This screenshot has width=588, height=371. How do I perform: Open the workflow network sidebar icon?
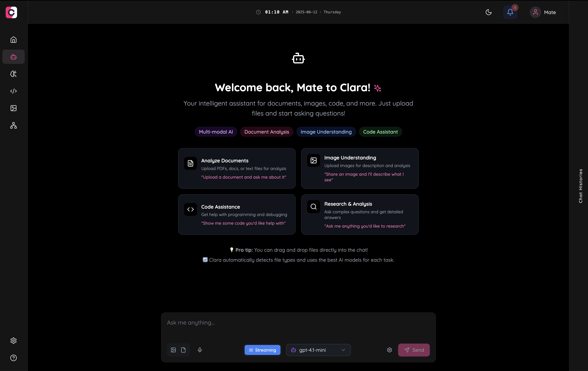pos(14,125)
